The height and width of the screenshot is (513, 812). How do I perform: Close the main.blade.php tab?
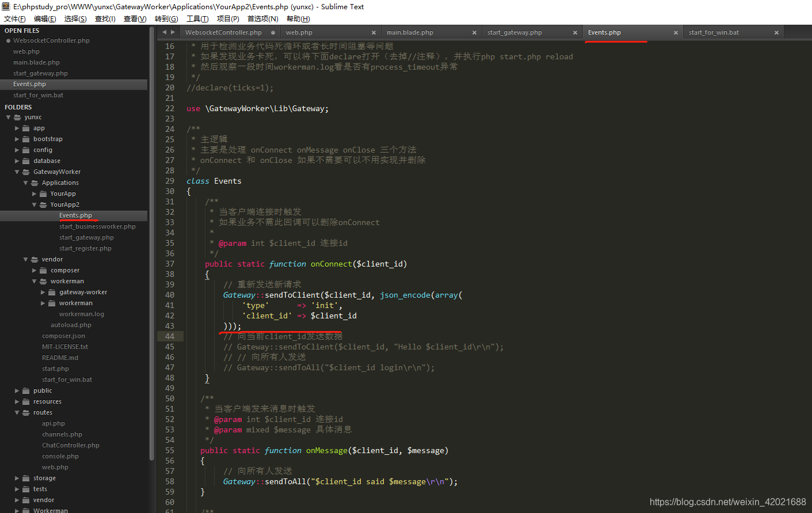(x=474, y=33)
